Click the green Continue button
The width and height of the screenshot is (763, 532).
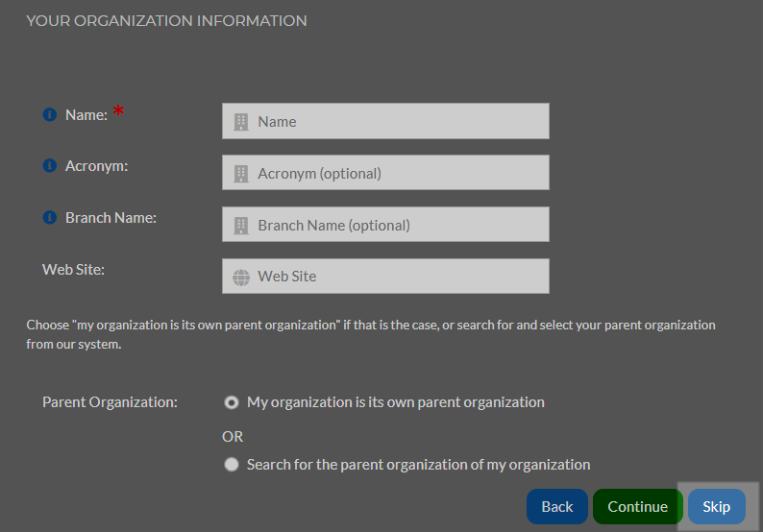(x=637, y=507)
